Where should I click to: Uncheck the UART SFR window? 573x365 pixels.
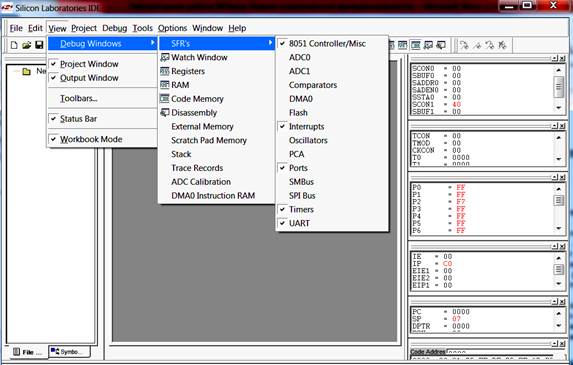(x=332, y=223)
